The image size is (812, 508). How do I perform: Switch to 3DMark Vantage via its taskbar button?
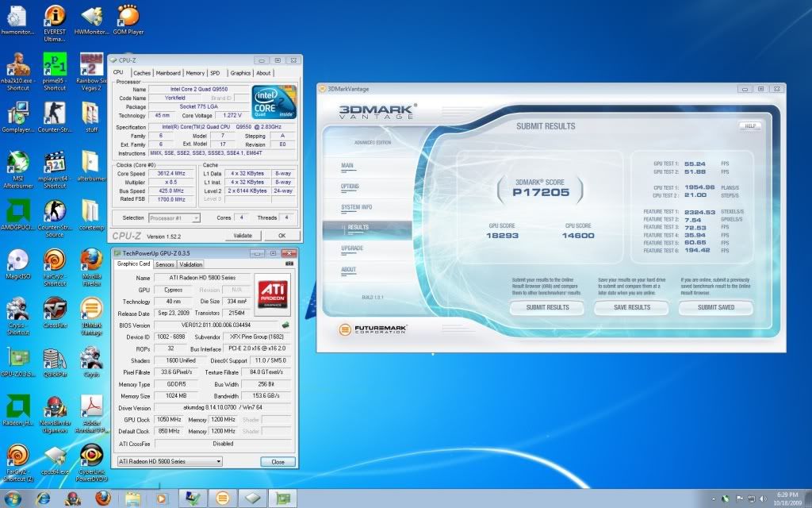pos(222,498)
